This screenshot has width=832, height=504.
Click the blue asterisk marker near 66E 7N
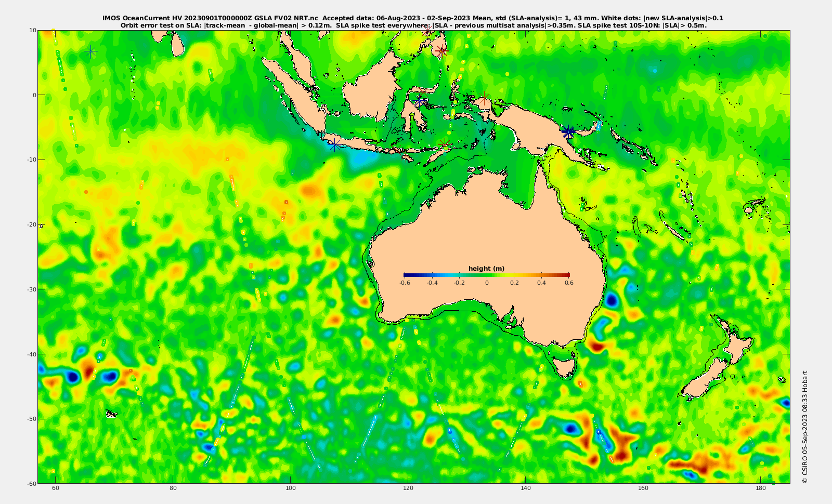click(x=90, y=51)
